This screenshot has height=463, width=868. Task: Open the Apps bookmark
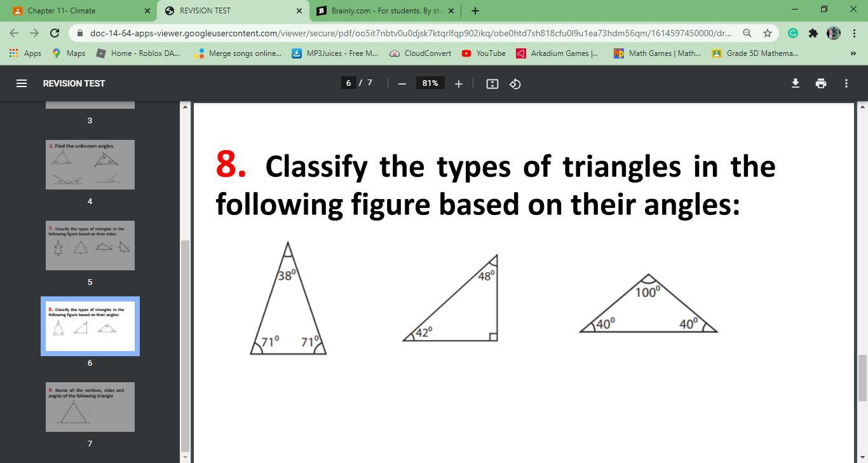25,53
